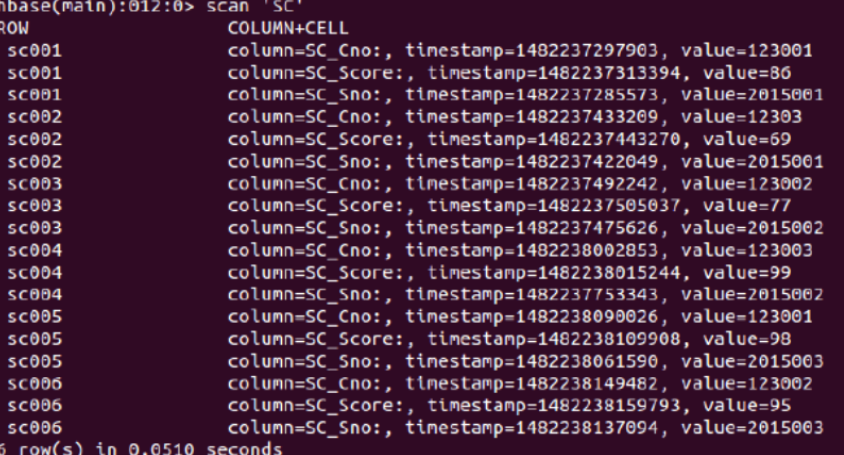The width and height of the screenshot is (844, 455).
Task: Click value=2015002 on sc003 SC_Sno line
Action: [752, 228]
